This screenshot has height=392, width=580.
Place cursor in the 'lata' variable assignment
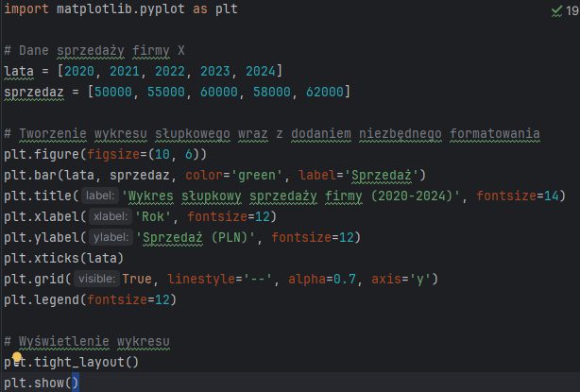[19, 72]
